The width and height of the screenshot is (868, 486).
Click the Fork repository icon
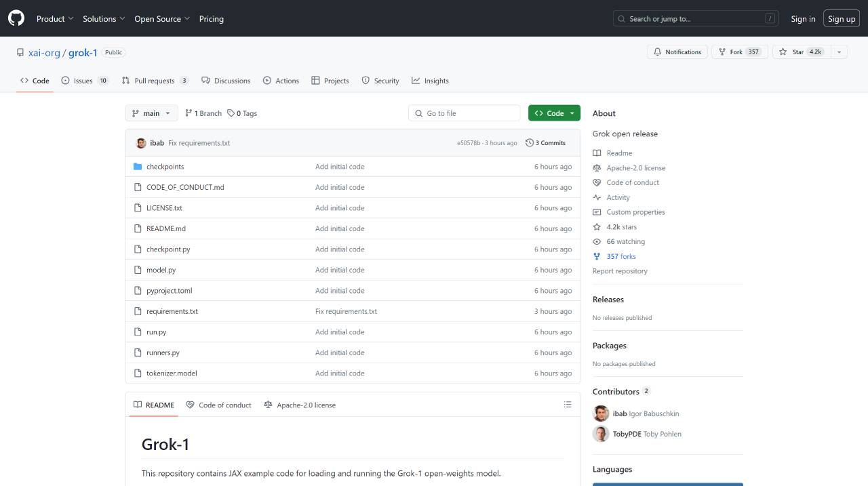722,52
